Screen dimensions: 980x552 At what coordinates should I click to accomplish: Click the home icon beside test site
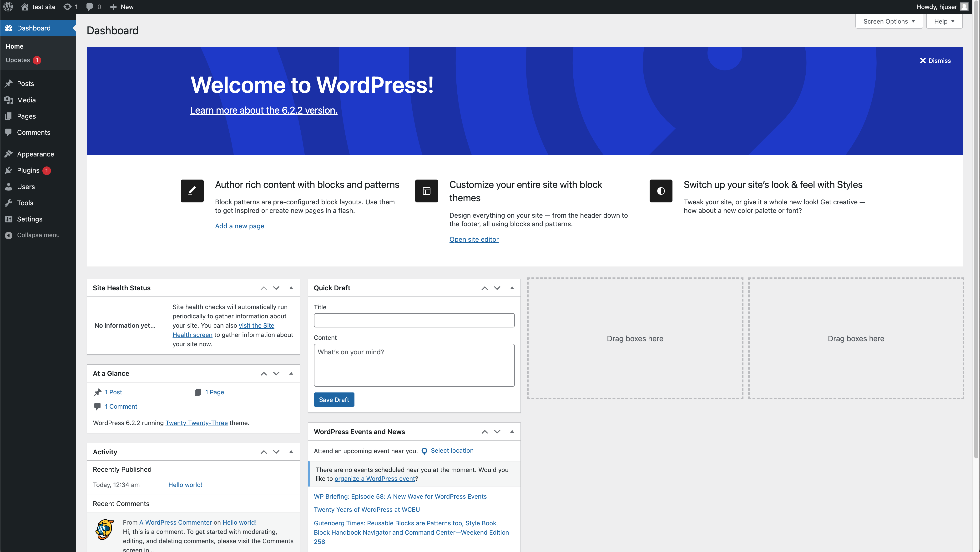(x=25, y=7)
